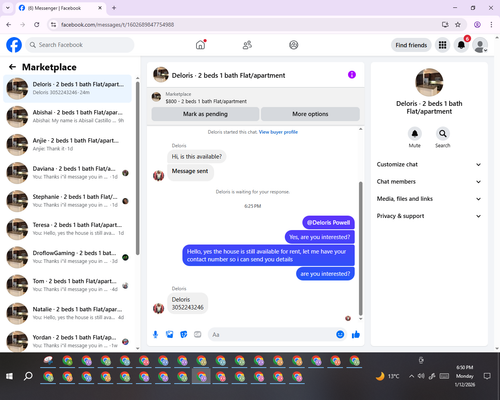Image resolution: width=500 pixels, height=400 pixels.
Task: Click More options button
Action: [310, 114]
